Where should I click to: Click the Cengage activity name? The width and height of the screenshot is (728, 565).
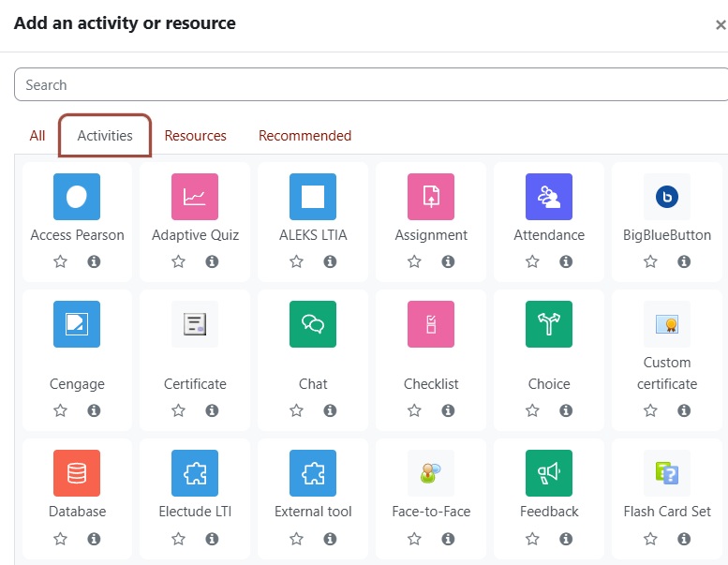77,384
